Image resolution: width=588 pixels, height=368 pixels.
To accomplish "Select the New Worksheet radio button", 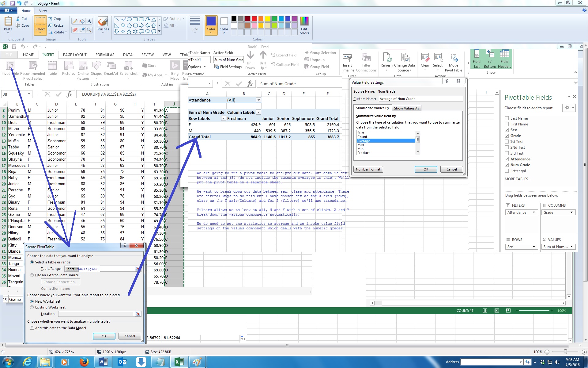I will tap(32, 302).
